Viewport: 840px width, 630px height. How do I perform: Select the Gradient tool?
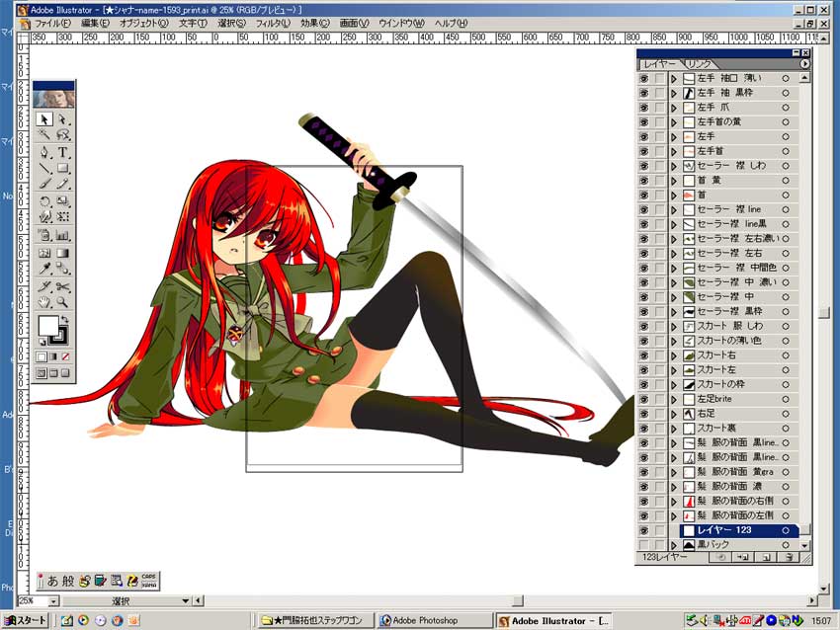coord(62,253)
